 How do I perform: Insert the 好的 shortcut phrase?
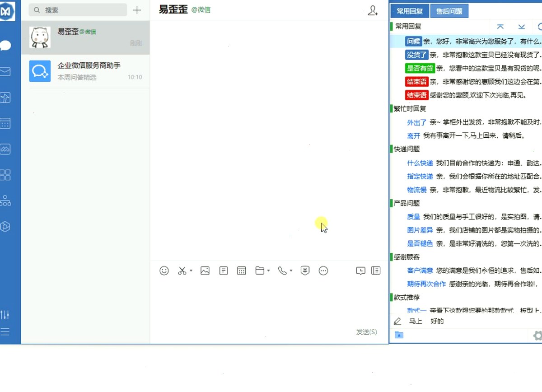click(437, 322)
